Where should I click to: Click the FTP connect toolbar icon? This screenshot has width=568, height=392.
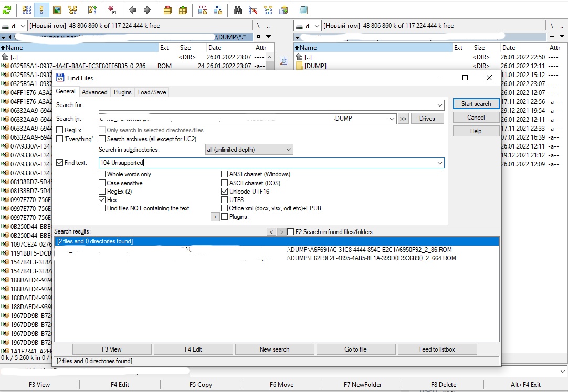click(x=202, y=9)
